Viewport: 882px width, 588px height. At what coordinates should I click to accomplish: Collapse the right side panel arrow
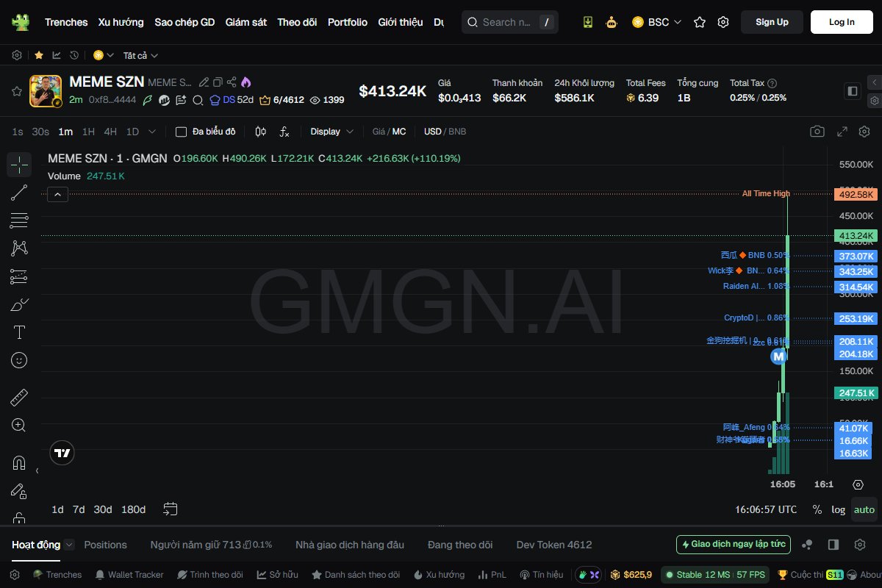[x=874, y=82]
